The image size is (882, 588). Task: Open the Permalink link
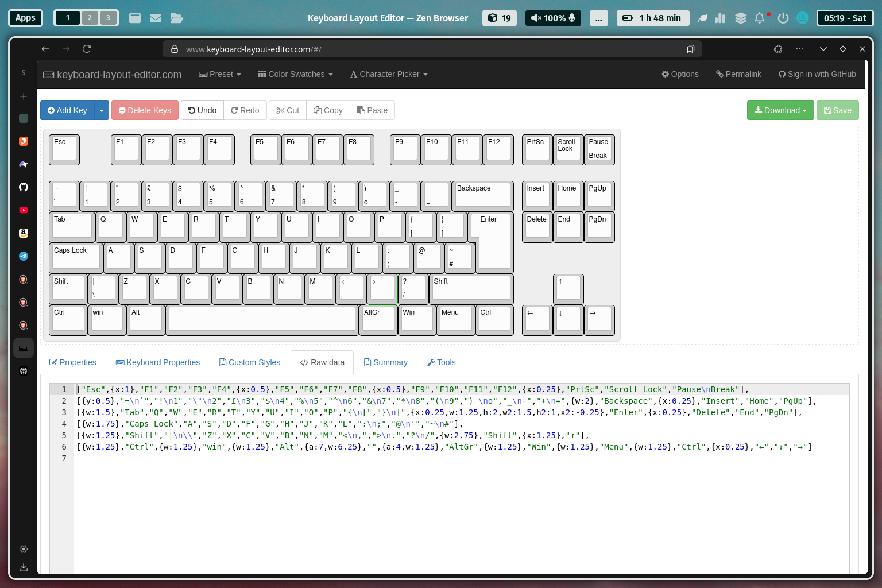(738, 74)
